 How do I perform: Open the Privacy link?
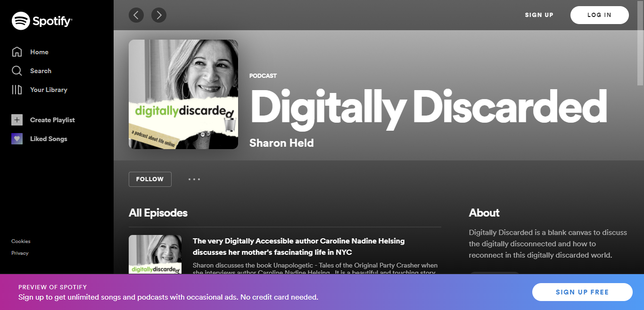pos(20,253)
